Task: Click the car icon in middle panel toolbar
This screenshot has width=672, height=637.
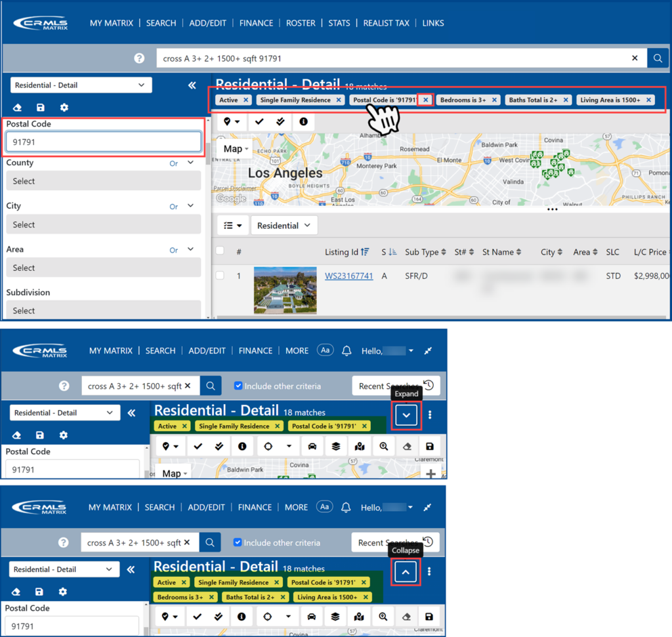Action: (x=312, y=446)
